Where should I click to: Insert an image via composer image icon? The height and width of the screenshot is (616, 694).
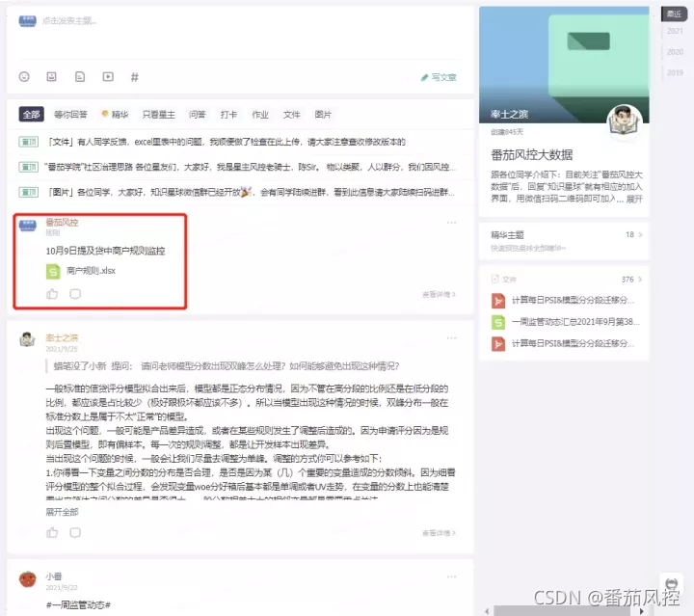[x=51, y=76]
